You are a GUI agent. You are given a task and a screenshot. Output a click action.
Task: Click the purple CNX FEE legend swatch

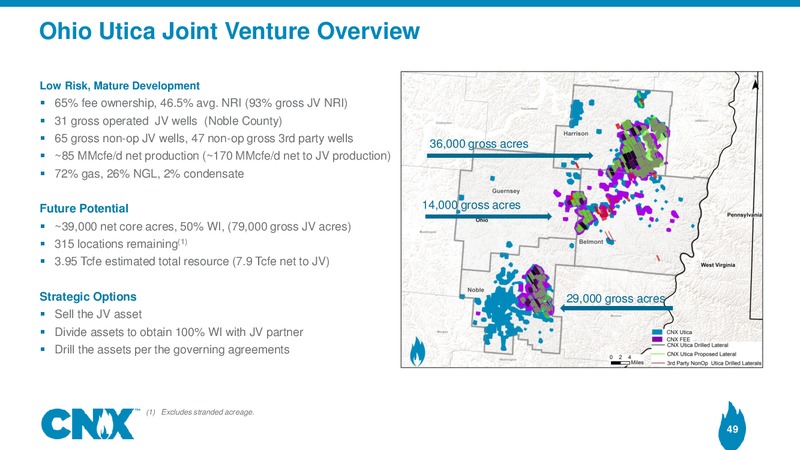pos(657,339)
